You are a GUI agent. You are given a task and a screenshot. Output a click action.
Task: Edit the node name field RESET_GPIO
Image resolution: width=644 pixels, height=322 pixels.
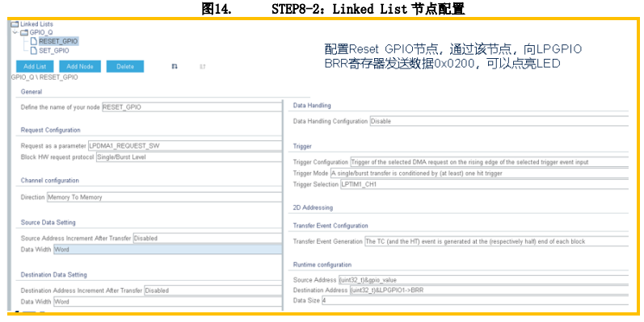tap(192, 107)
